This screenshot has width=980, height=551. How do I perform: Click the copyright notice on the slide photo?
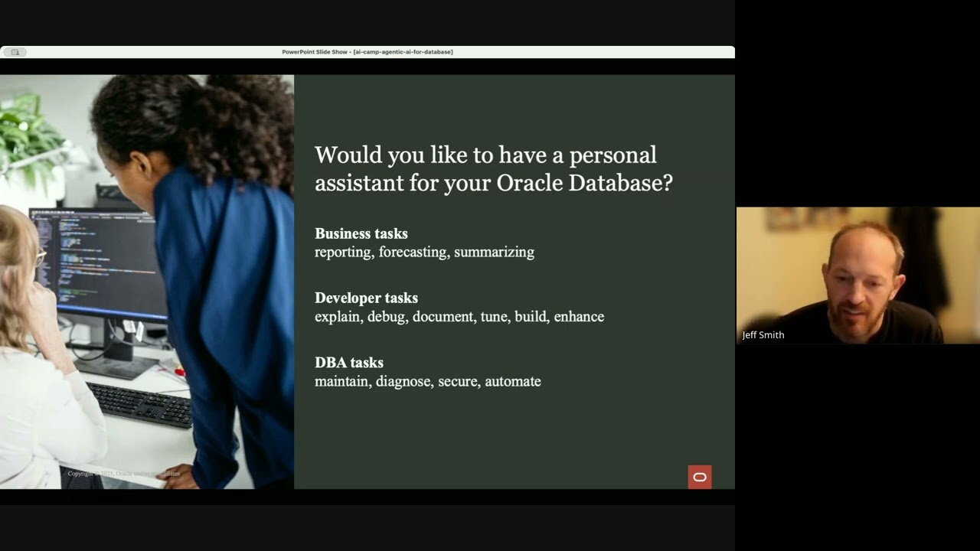click(x=123, y=474)
